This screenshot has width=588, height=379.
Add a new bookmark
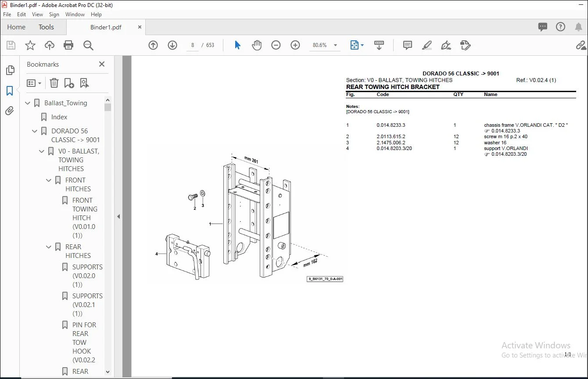point(69,83)
